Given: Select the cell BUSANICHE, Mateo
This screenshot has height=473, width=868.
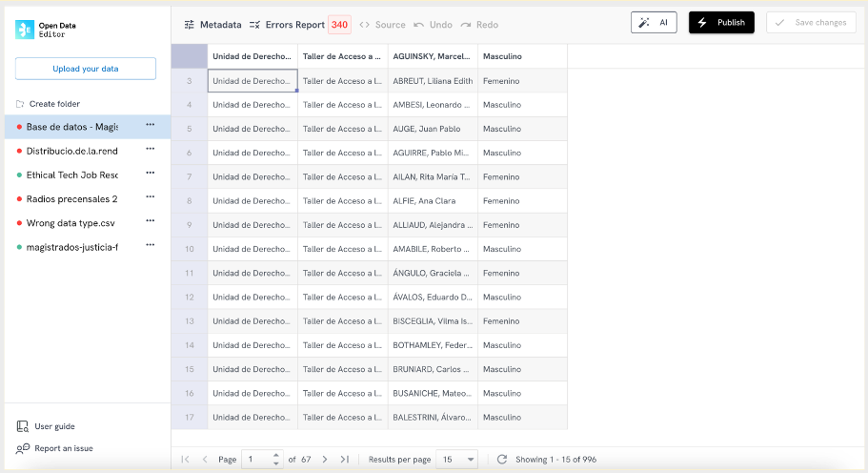Looking at the screenshot, I should pyautogui.click(x=433, y=393).
